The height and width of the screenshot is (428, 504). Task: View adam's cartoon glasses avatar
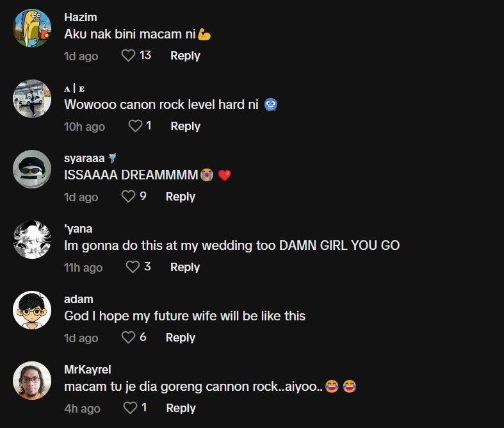32,310
